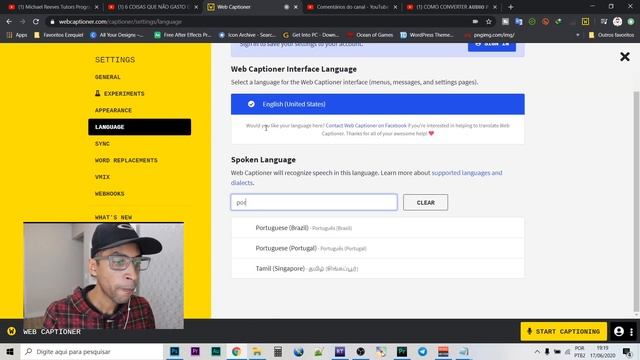Open the WHAT'S NEW page
640x360 pixels.
[113, 217]
